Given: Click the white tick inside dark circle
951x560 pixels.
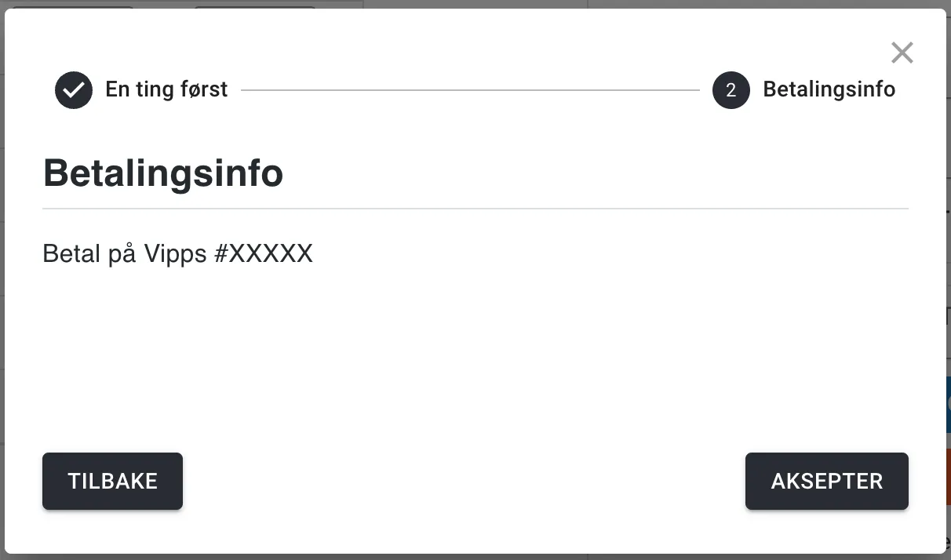Looking at the screenshot, I should pos(74,90).
